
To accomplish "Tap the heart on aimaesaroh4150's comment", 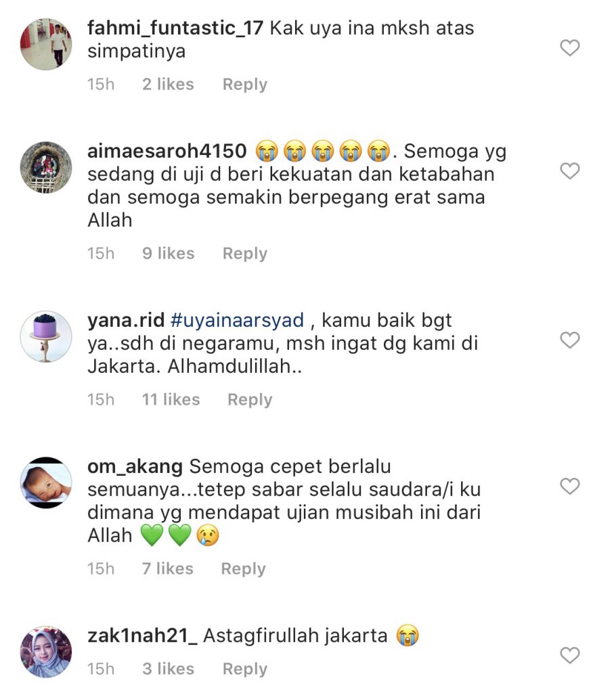I will click(x=569, y=171).
